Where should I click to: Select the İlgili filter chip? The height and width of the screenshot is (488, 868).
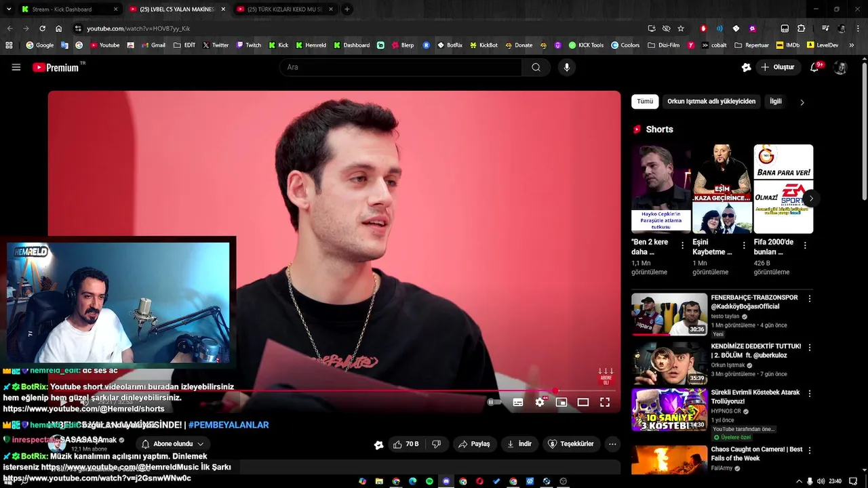[776, 102]
